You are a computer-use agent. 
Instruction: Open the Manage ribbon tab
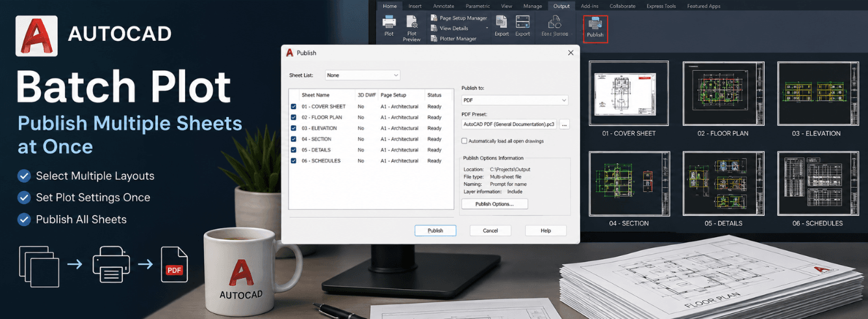(x=533, y=6)
